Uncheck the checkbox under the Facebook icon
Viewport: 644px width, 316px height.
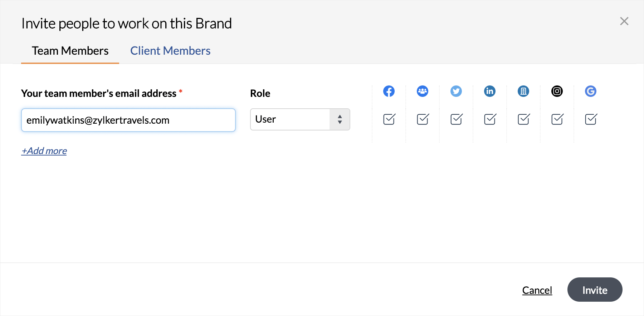click(x=389, y=119)
